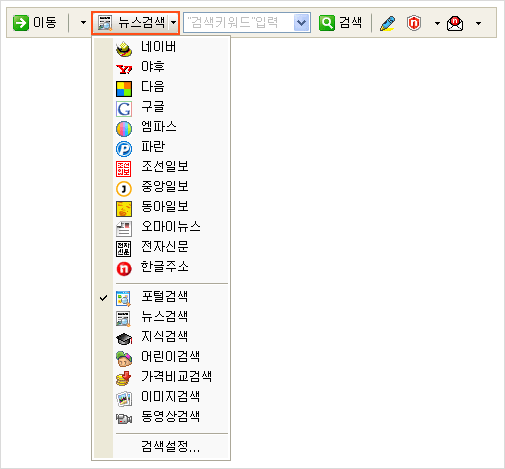Toggle the checked 포털검색 search mode

coord(161,296)
